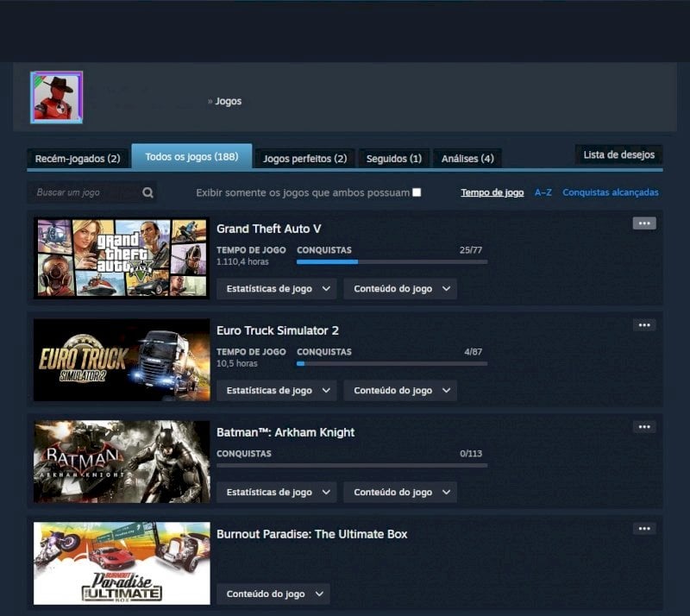Click the profile avatar image
The image size is (690, 616).
[56, 97]
